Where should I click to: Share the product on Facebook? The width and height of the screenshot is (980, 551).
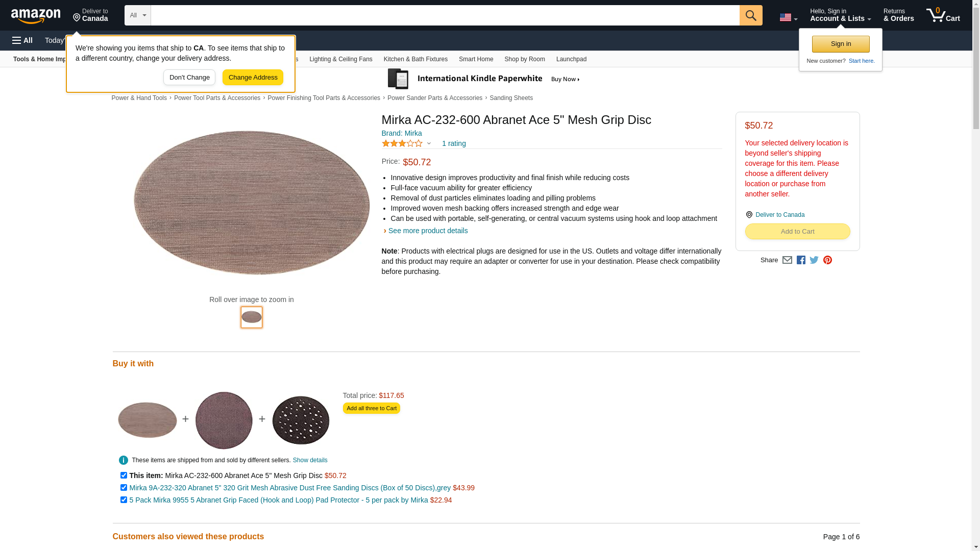[x=801, y=260]
